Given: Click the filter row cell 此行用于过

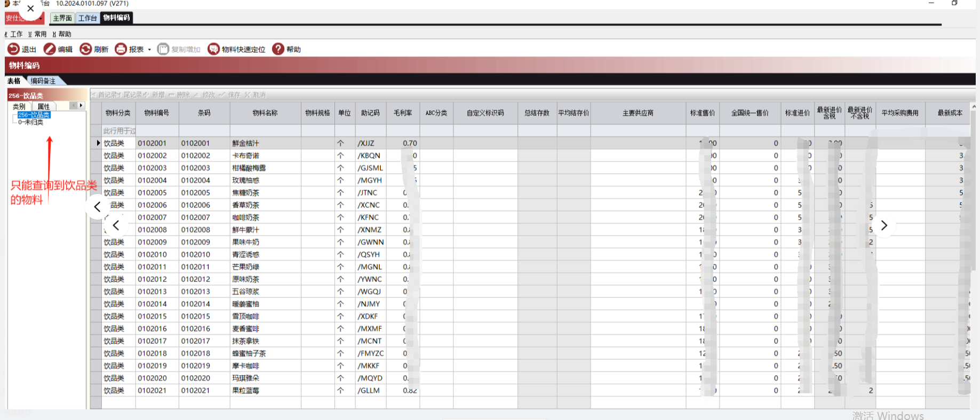Looking at the screenshot, I should pyautogui.click(x=118, y=131).
